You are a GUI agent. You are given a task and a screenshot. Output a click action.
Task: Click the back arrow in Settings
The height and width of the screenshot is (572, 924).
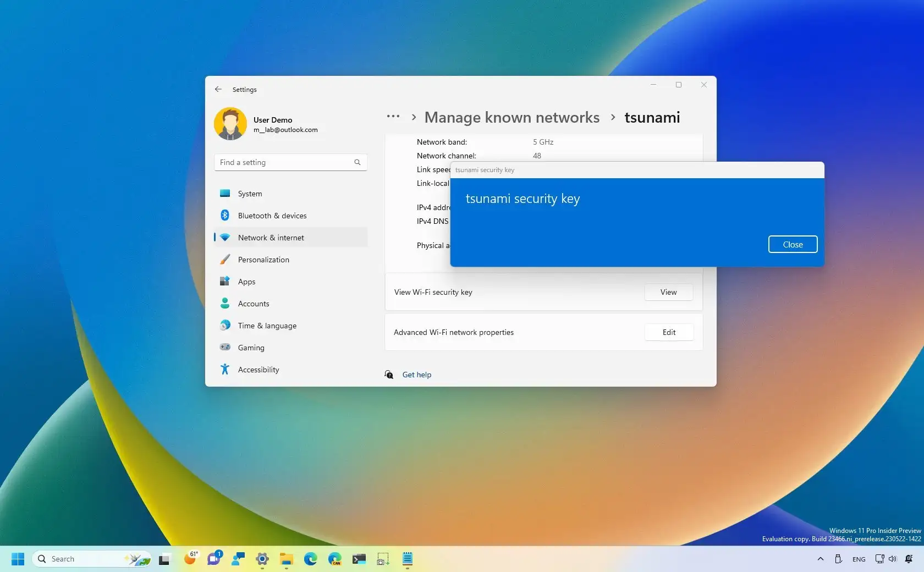(x=218, y=89)
